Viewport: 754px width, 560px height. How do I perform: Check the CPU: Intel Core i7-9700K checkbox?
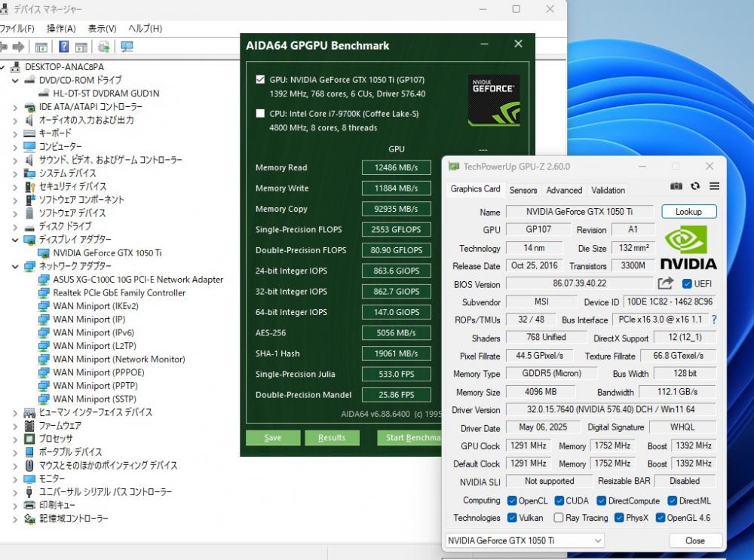(x=260, y=114)
